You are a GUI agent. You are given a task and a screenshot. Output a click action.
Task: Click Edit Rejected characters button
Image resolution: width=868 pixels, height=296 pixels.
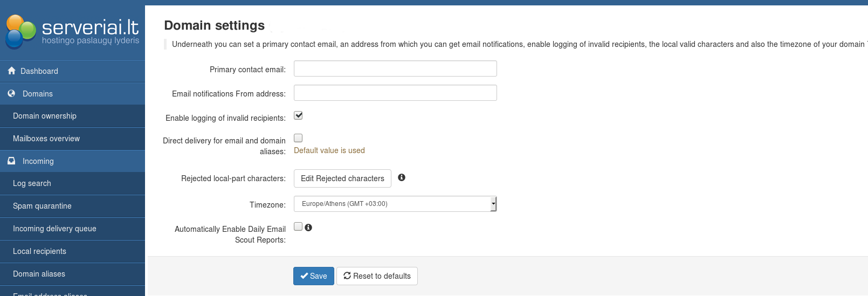[x=342, y=178]
